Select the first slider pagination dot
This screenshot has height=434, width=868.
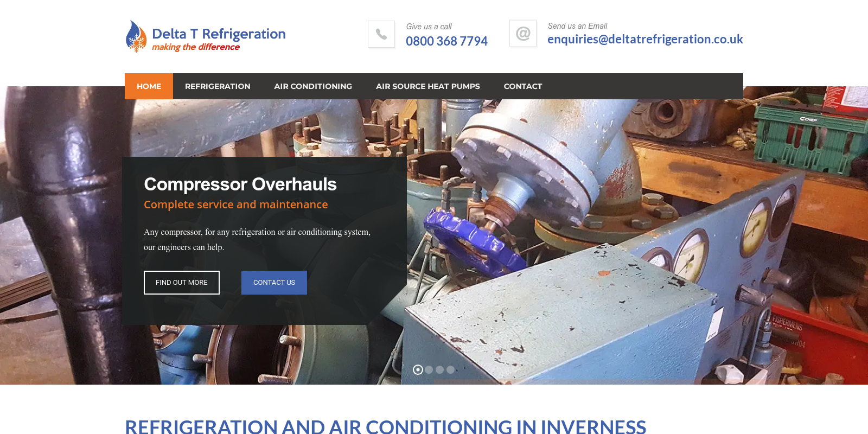pyautogui.click(x=418, y=369)
